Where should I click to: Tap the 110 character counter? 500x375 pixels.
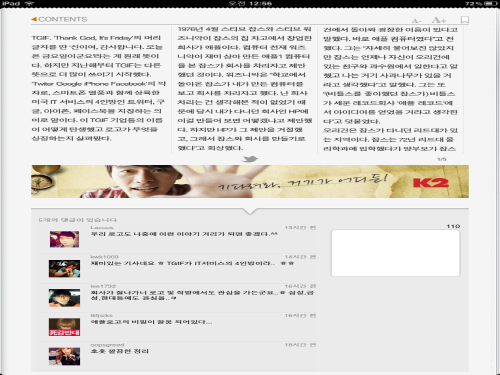(453, 226)
